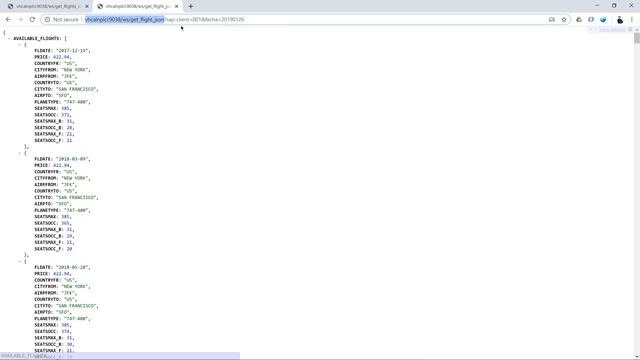640x360 pixels.
Task: Open the blue ring extension icon
Action: 591,19
